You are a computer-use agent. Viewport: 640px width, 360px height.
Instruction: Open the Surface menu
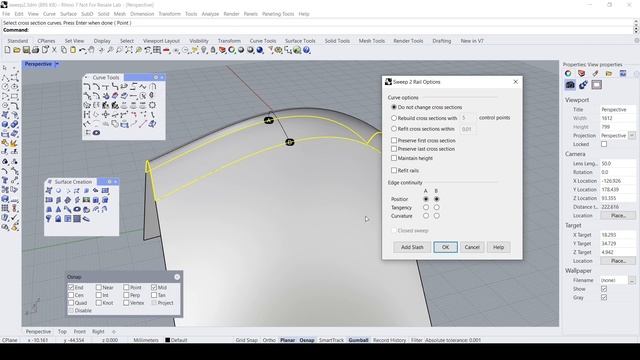point(68,14)
